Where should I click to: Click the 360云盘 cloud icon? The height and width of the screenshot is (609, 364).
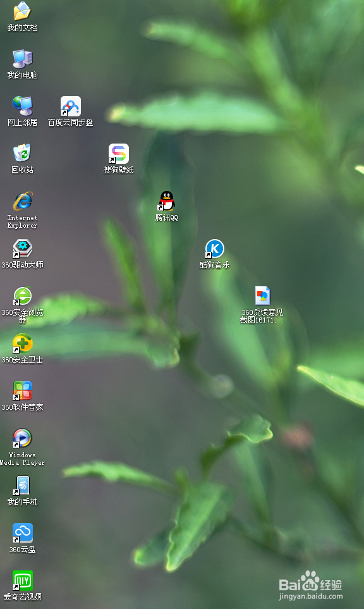pos(23,533)
